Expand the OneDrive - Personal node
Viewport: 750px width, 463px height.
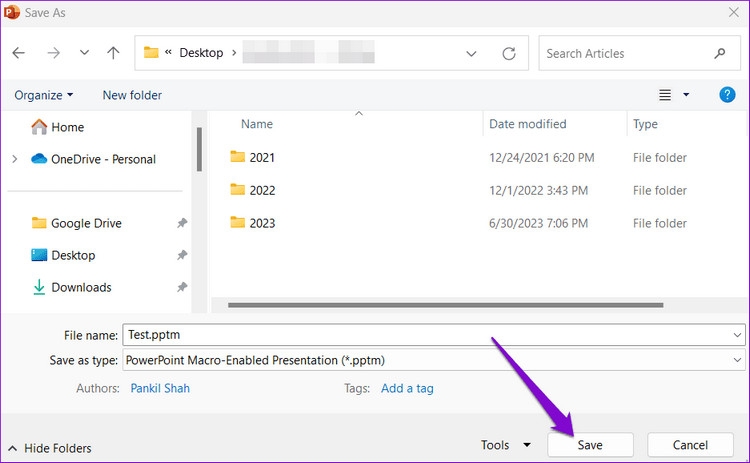click(x=15, y=159)
